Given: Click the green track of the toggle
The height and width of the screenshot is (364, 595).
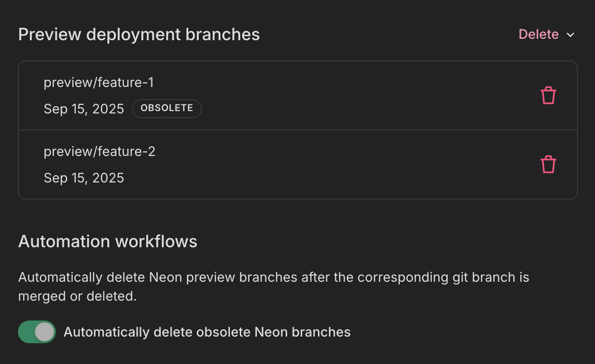Looking at the screenshot, I should pyautogui.click(x=26, y=332).
